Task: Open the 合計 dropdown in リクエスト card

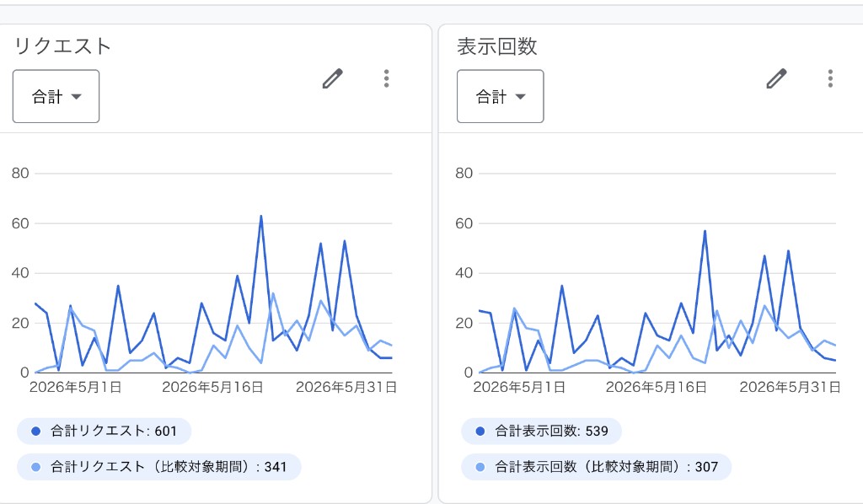Action: coord(56,96)
